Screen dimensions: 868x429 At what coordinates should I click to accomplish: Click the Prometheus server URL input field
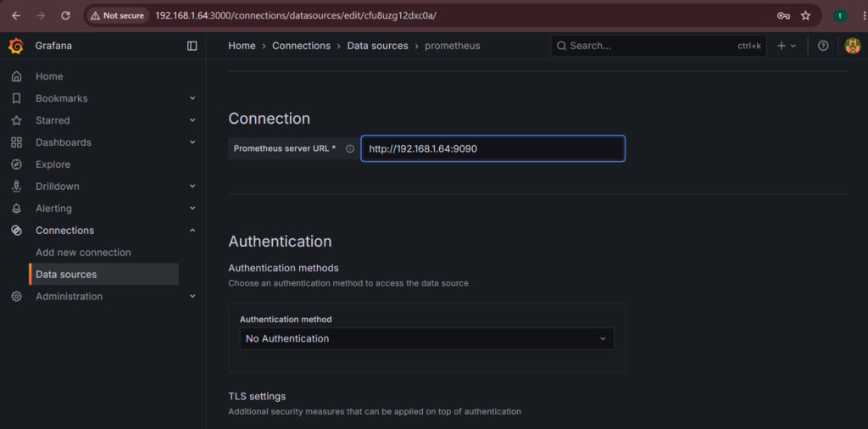click(493, 148)
